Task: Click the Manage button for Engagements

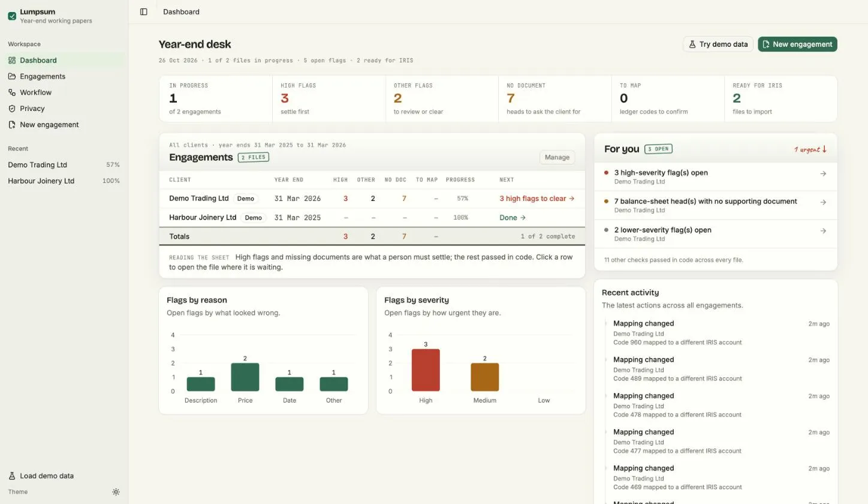Action: 557,157
